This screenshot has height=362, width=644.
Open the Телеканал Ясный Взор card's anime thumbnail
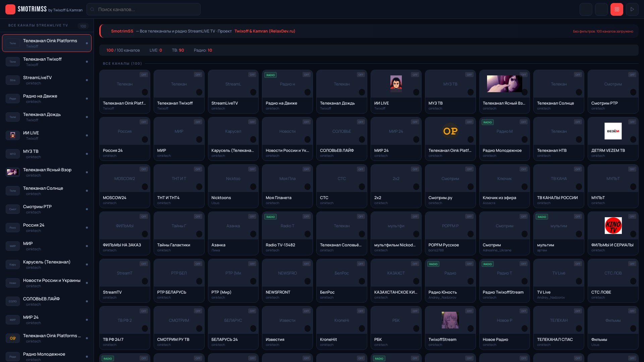click(504, 84)
